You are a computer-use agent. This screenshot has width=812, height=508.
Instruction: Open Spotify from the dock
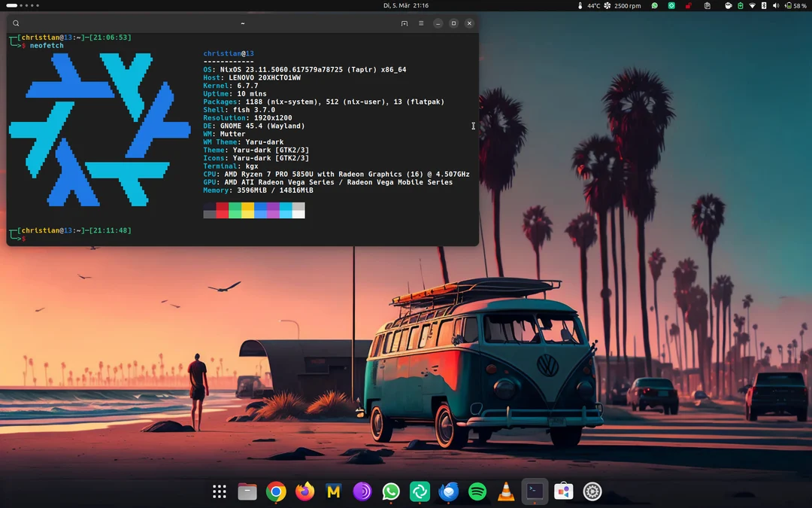(477, 491)
